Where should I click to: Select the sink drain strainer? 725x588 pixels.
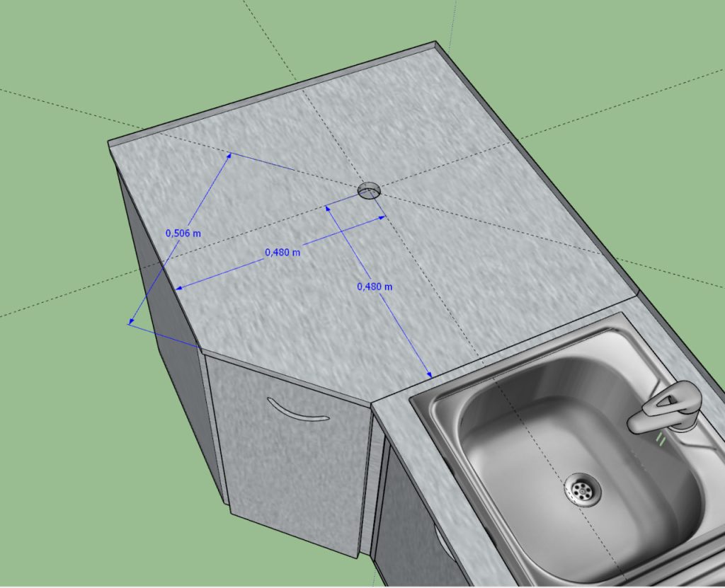583,489
